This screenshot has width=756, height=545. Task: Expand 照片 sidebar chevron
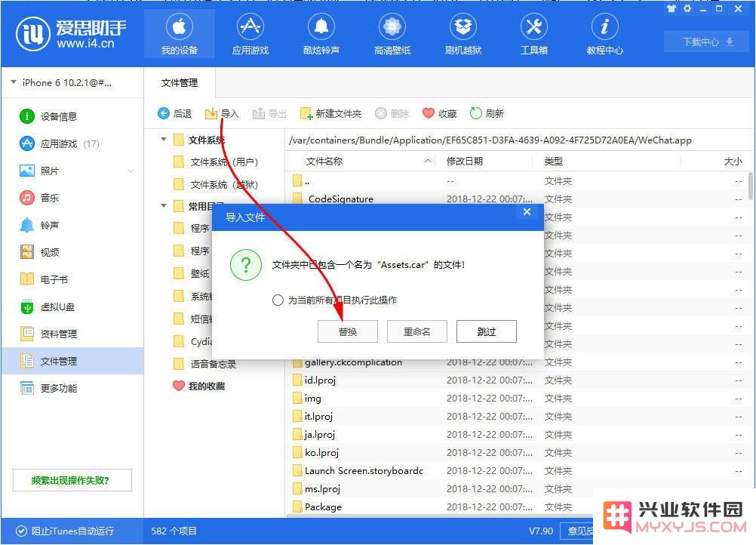[x=131, y=171]
